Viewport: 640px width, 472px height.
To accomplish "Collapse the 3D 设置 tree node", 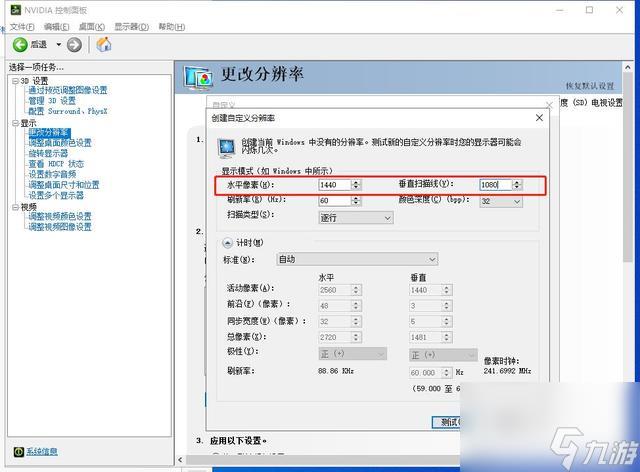I will (15, 81).
